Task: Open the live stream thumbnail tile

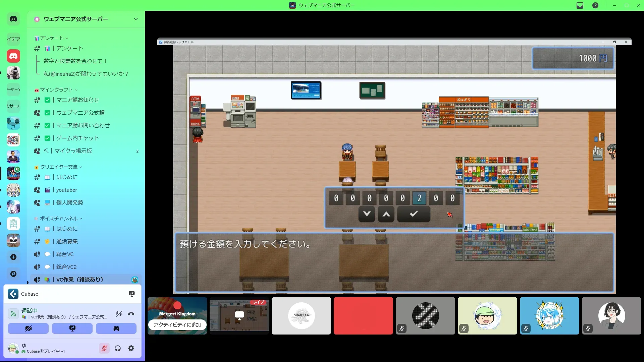Action: pyautogui.click(x=239, y=315)
